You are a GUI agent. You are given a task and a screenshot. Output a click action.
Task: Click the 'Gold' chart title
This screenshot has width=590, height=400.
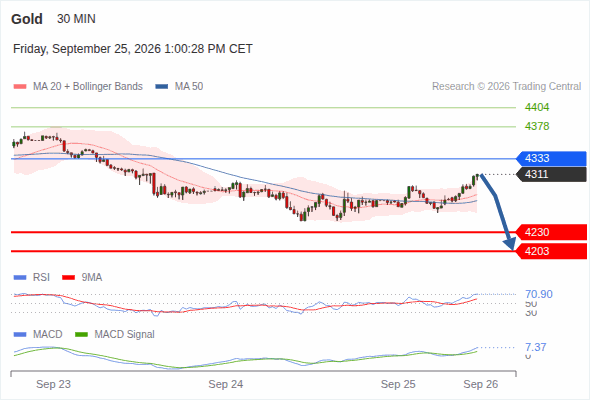[27, 19]
